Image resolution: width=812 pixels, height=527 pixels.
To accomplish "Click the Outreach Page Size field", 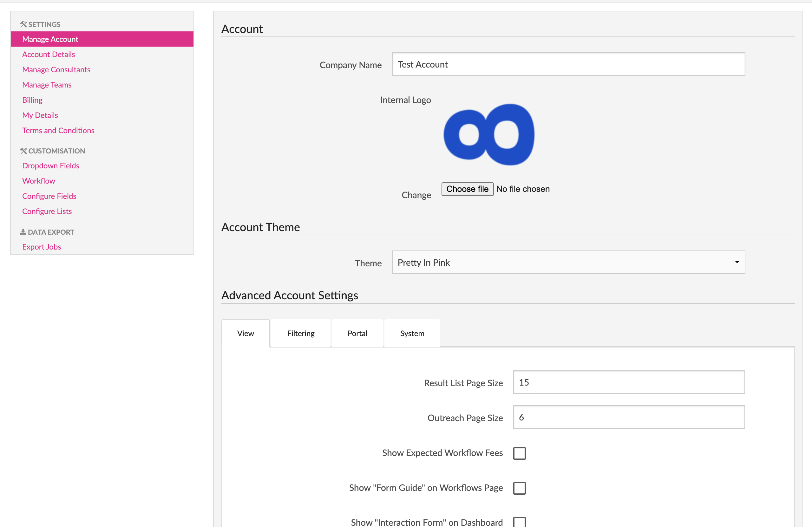I will click(x=628, y=417).
